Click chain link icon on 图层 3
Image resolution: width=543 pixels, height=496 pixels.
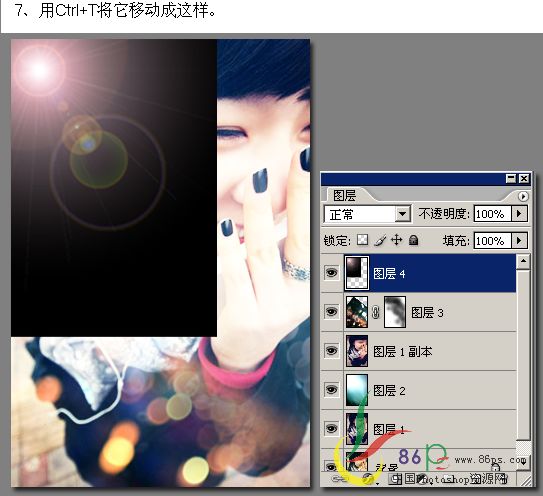pos(375,312)
